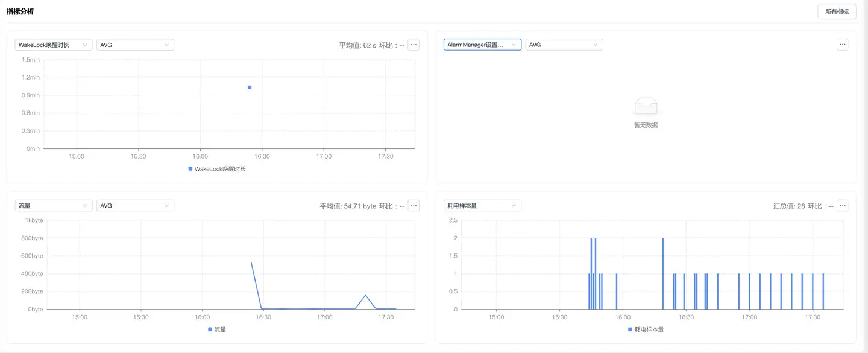868x353 pixels.
Task: Click the 指标分析 section heading
Action: tap(20, 11)
